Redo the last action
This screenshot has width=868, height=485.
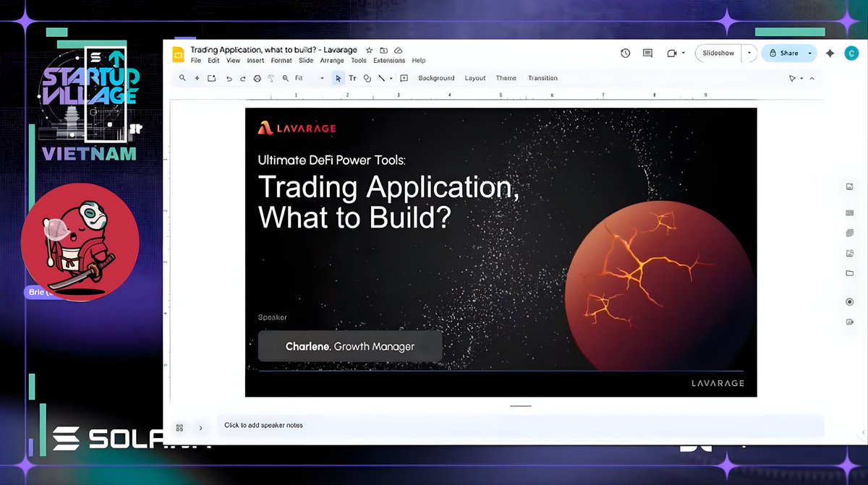click(242, 78)
